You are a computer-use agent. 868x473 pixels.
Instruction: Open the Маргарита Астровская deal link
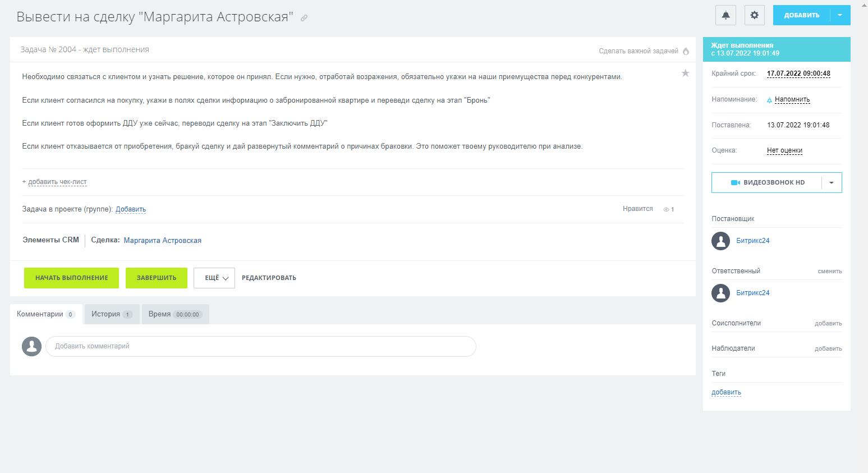click(x=162, y=241)
